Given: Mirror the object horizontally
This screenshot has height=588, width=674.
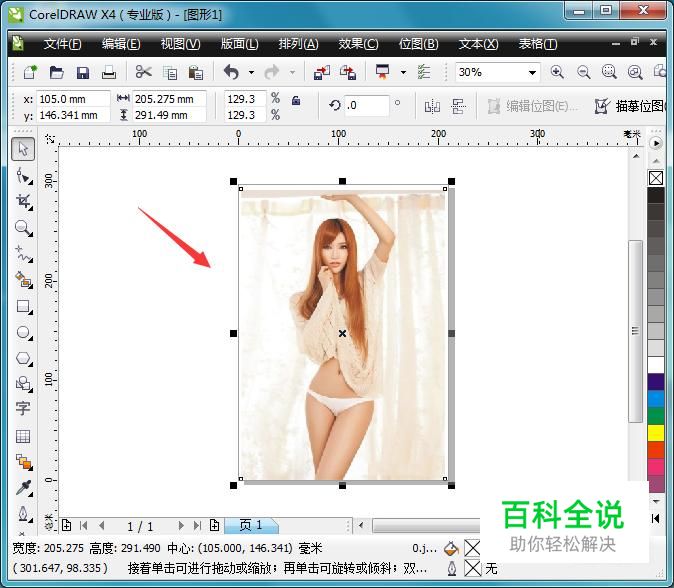Looking at the screenshot, I should tap(432, 106).
